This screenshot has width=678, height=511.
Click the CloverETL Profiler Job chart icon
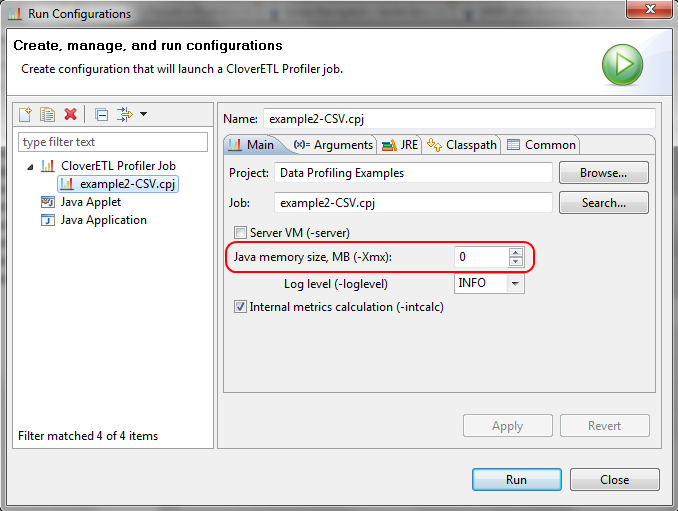coord(48,166)
